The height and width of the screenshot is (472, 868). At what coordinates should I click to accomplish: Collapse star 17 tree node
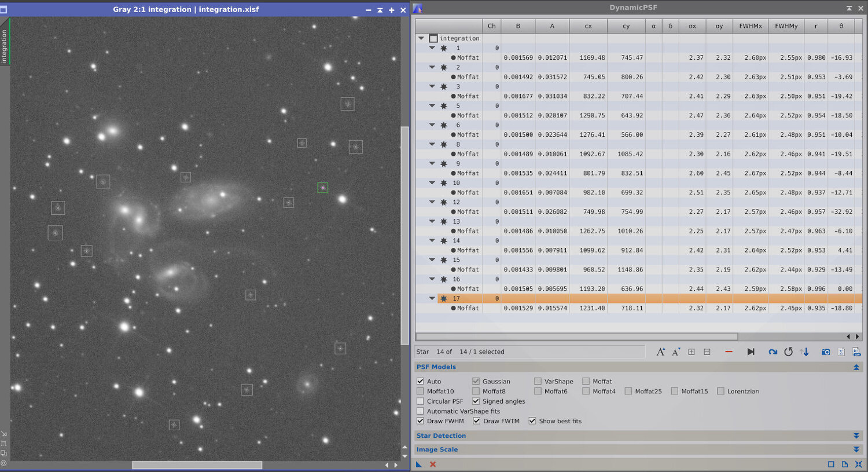432,299
